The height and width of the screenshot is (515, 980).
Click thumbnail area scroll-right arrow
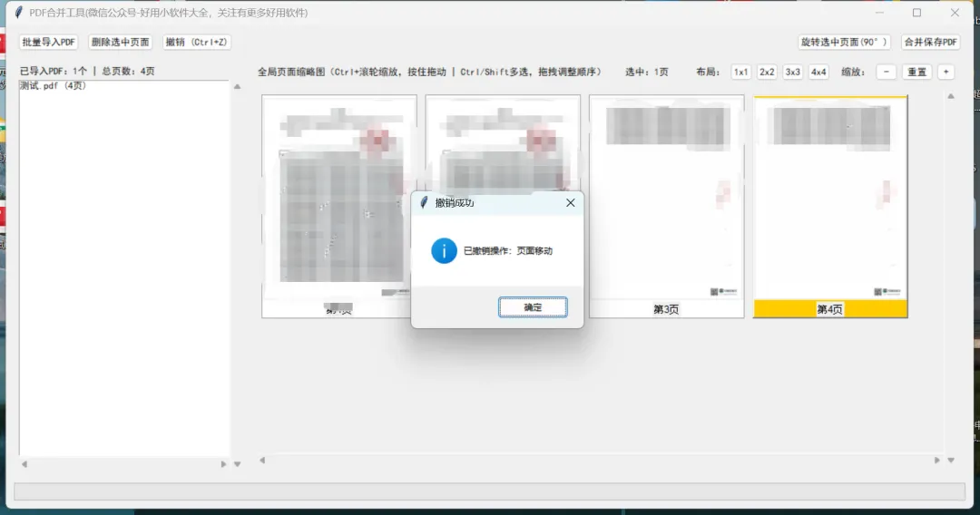tap(936, 460)
